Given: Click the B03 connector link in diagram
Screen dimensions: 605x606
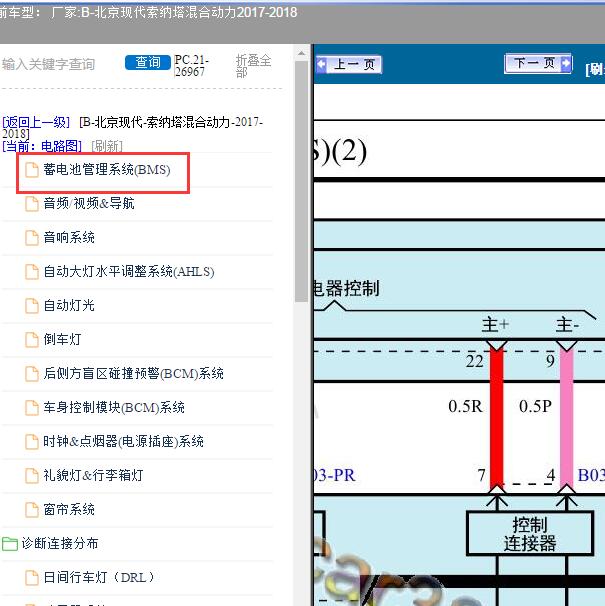Looking at the screenshot, I should pos(591,475).
